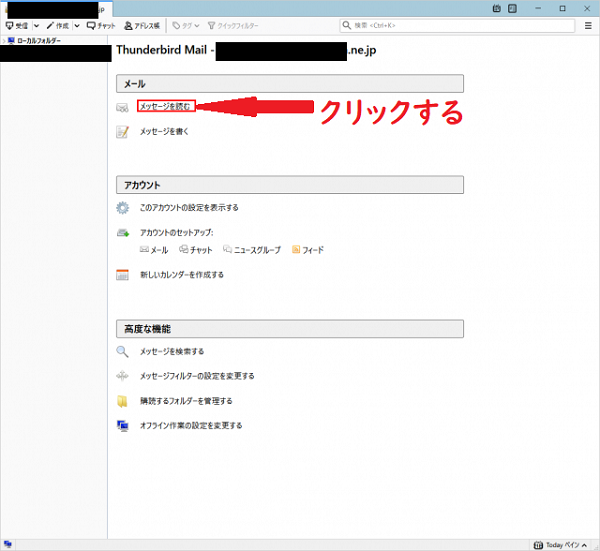Click the account settings gear icon
This screenshot has height=551, width=600.
122,208
